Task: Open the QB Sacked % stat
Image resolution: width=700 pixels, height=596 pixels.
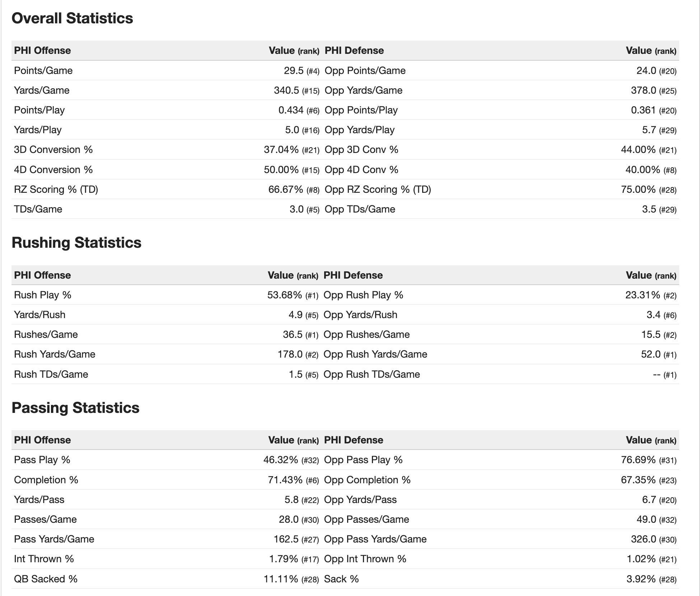Action: point(46,579)
